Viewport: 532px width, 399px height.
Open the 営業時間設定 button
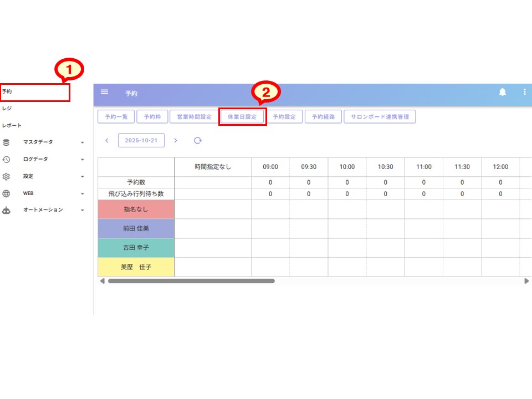pyautogui.click(x=194, y=117)
